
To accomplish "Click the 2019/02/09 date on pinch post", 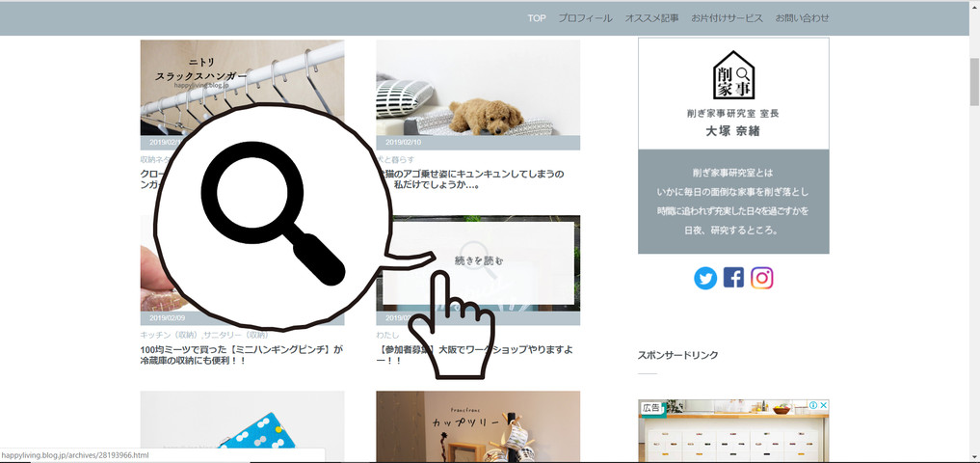I will click(x=167, y=318).
